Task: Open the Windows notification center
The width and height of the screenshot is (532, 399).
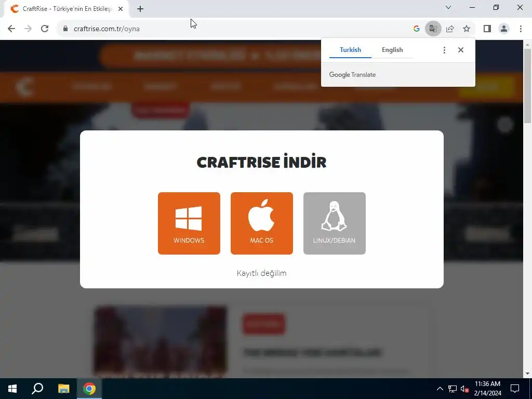Action: coord(515,389)
